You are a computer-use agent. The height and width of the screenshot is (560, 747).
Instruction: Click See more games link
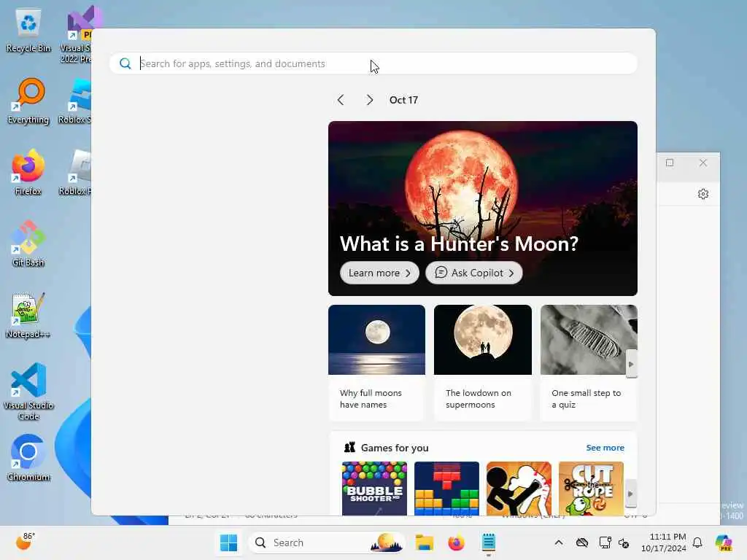(x=605, y=448)
